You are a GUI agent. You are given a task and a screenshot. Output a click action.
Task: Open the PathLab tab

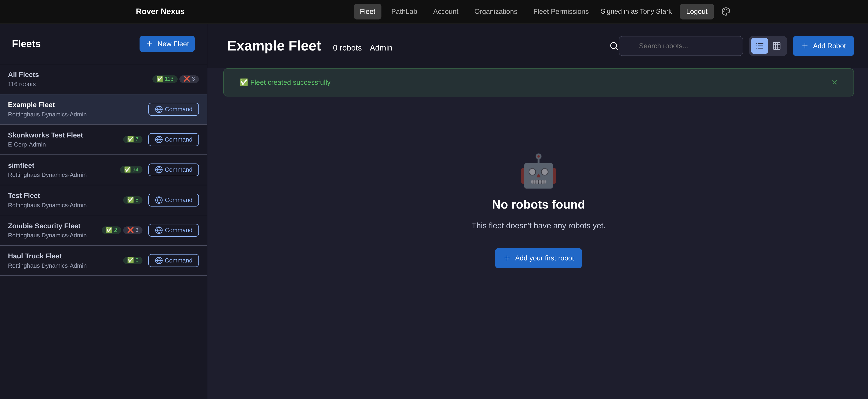(404, 12)
